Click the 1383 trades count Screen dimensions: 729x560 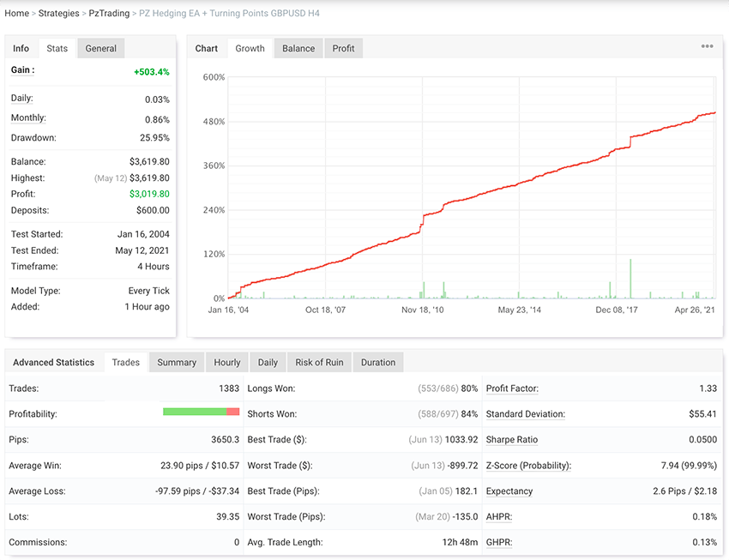229,388
